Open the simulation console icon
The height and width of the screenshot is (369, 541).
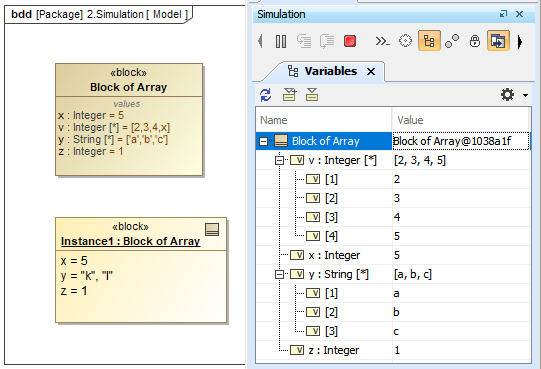pos(382,41)
